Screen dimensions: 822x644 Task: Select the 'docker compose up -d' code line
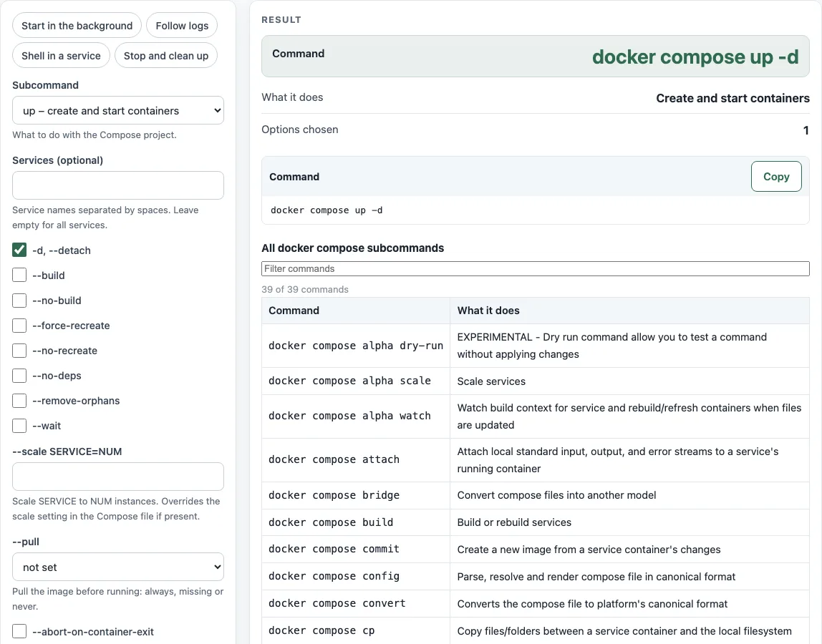(327, 210)
